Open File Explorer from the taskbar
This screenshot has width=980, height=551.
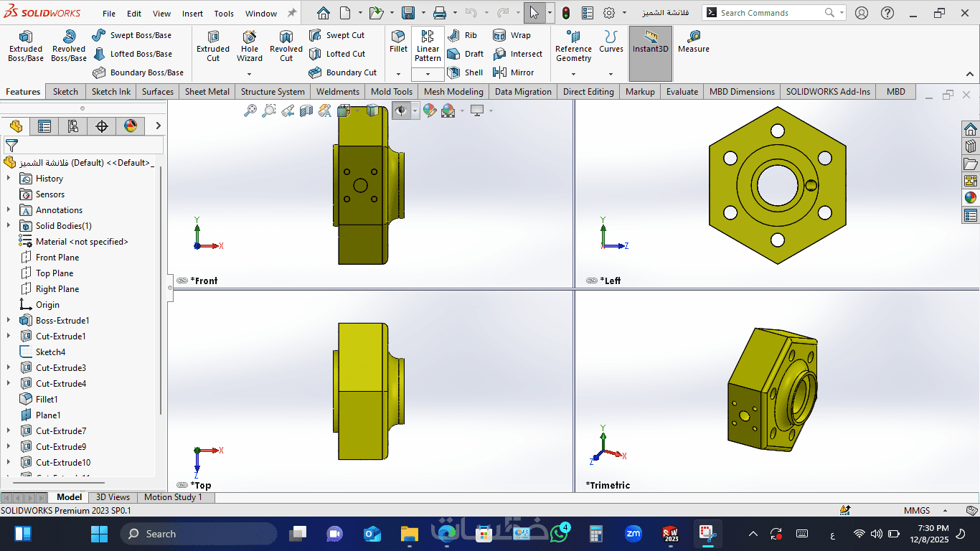point(409,534)
